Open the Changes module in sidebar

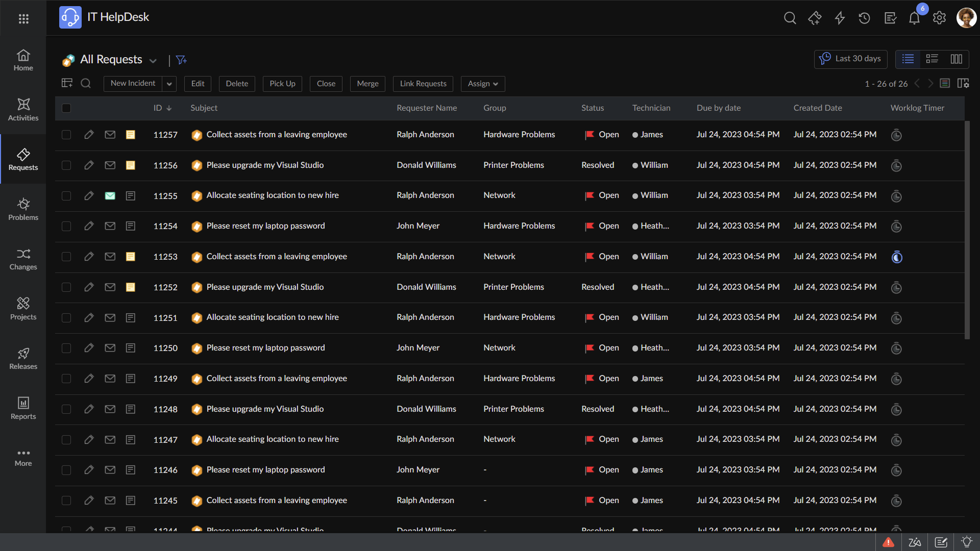click(x=23, y=259)
